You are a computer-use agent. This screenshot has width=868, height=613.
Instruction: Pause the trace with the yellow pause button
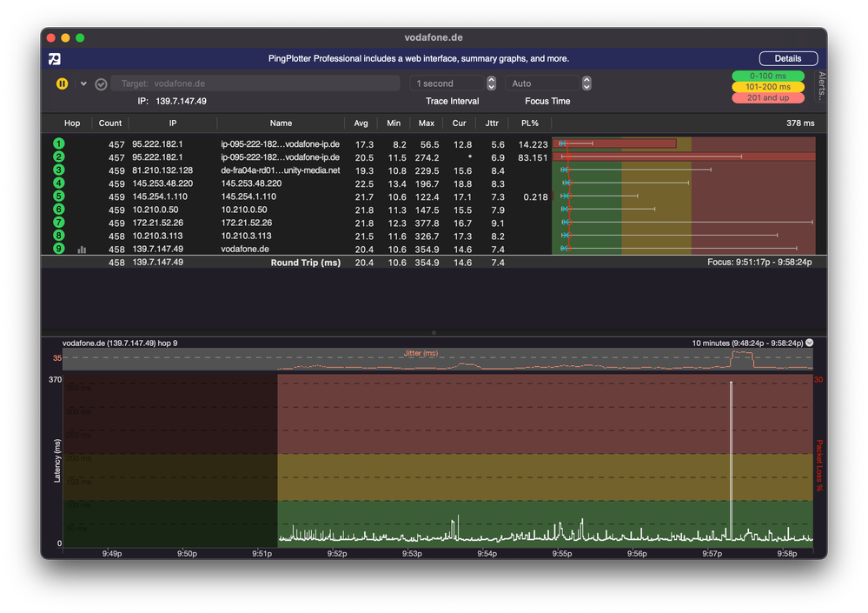pyautogui.click(x=62, y=84)
